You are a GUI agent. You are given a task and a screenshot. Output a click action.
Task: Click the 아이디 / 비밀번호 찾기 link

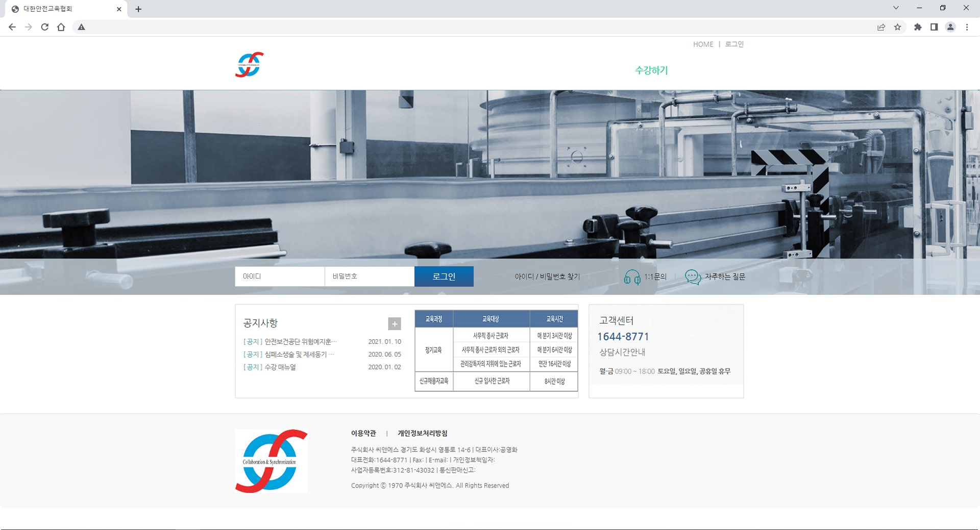tap(547, 276)
